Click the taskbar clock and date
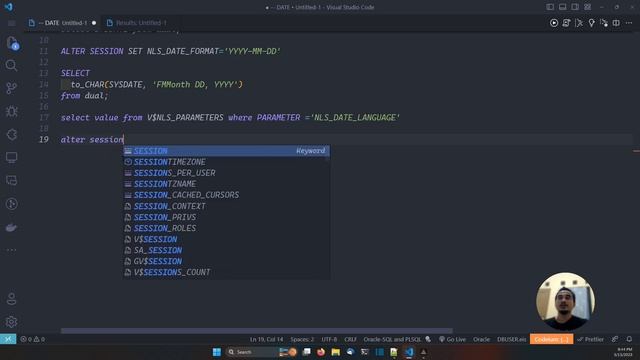This screenshot has height=360, width=640. click(624, 352)
